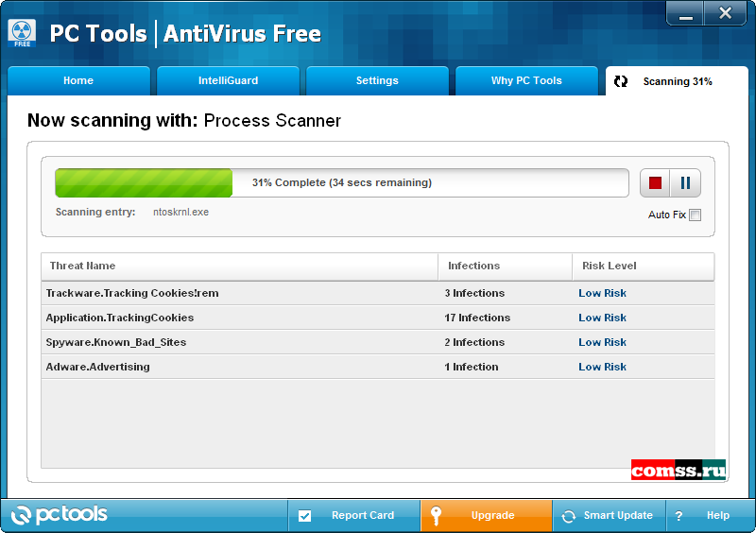The image size is (756, 533).
Task: Enable the Auto Fix checkbox
Action: [695, 215]
